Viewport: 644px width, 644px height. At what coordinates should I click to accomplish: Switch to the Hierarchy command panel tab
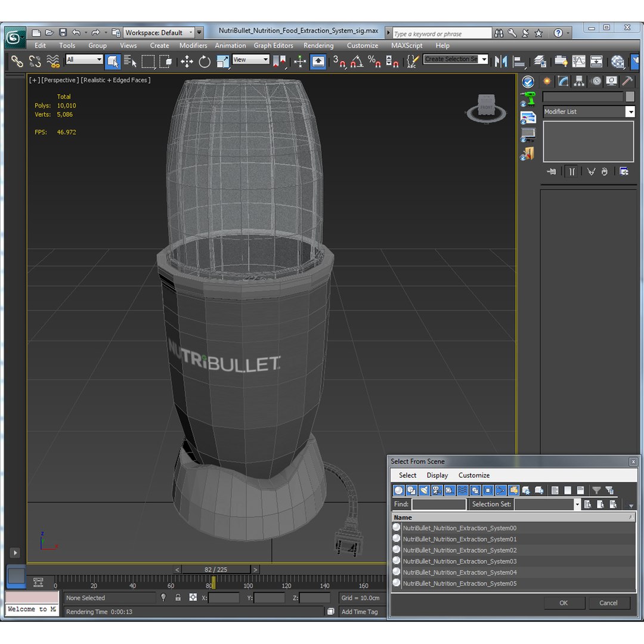coord(579,81)
